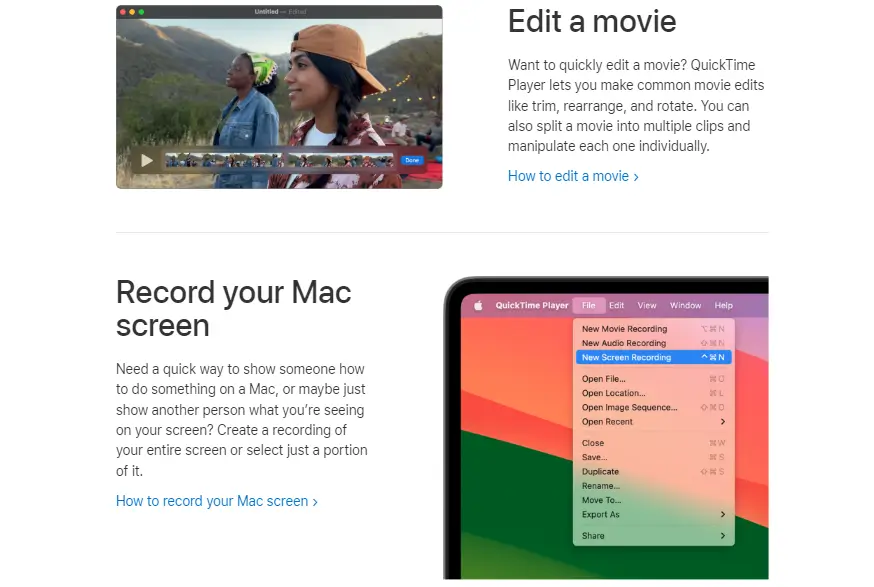
Task: Select New Audio Recording
Action: tap(623, 343)
